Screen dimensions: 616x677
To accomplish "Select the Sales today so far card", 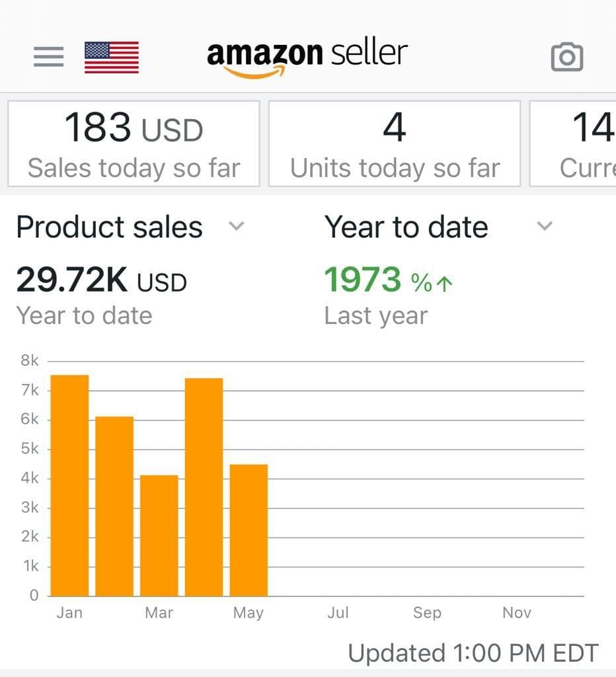I will (133, 143).
